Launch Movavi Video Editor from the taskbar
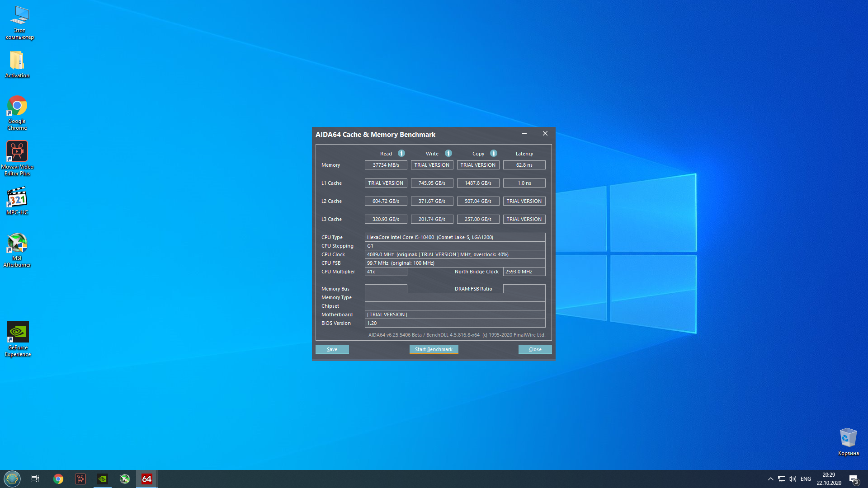The image size is (868, 488). coord(80,479)
